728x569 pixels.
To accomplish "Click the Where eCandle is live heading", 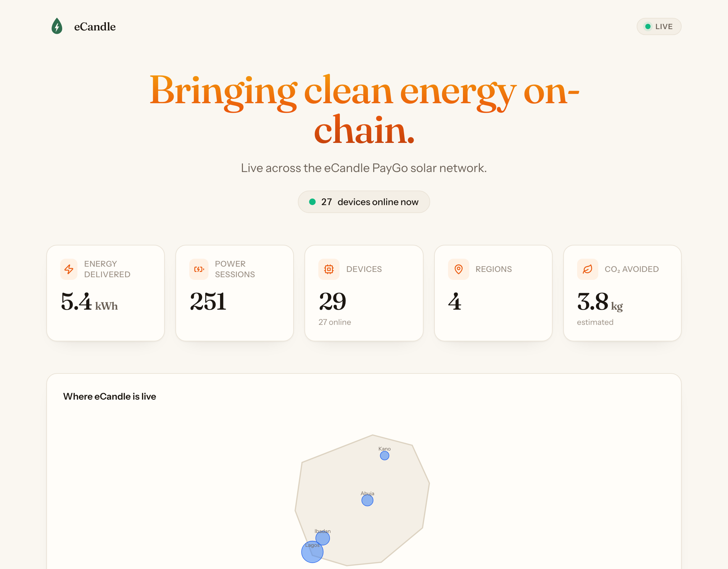I will (110, 396).
